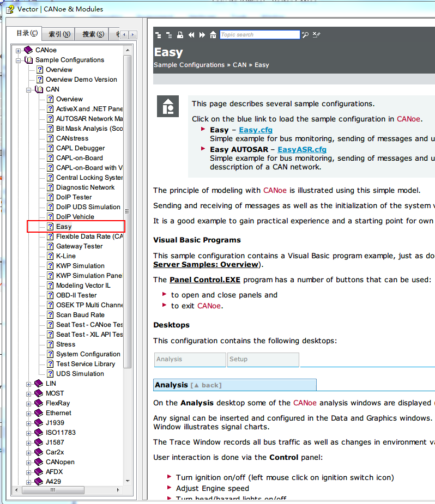This screenshot has width=435, height=504.
Task: Click the print topic icon
Action: tap(180, 35)
